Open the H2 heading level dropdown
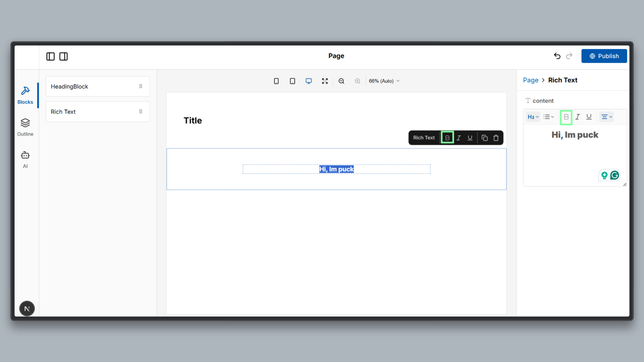 click(533, 117)
